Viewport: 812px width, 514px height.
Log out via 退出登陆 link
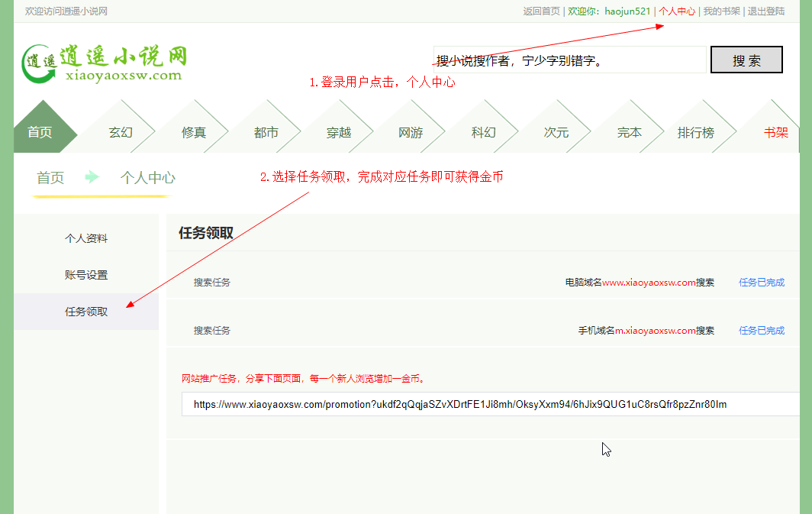(x=765, y=11)
